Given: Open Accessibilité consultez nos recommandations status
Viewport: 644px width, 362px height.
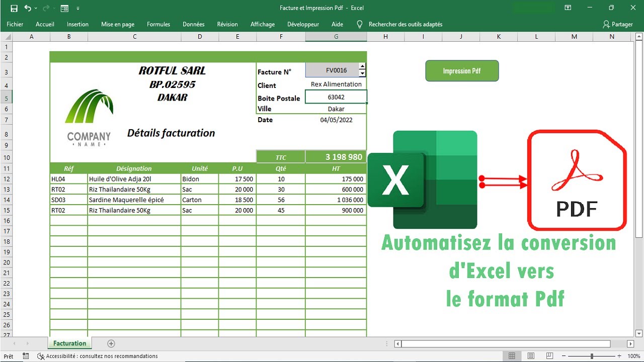Looking at the screenshot, I should (98, 356).
